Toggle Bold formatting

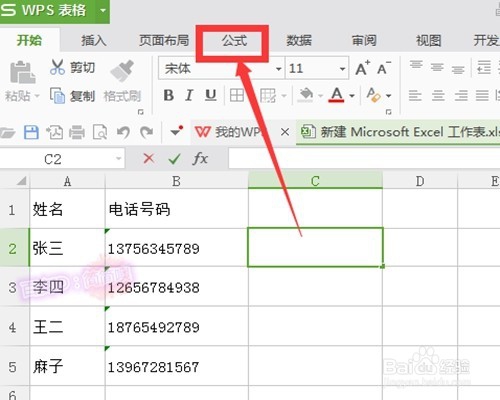pos(169,96)
